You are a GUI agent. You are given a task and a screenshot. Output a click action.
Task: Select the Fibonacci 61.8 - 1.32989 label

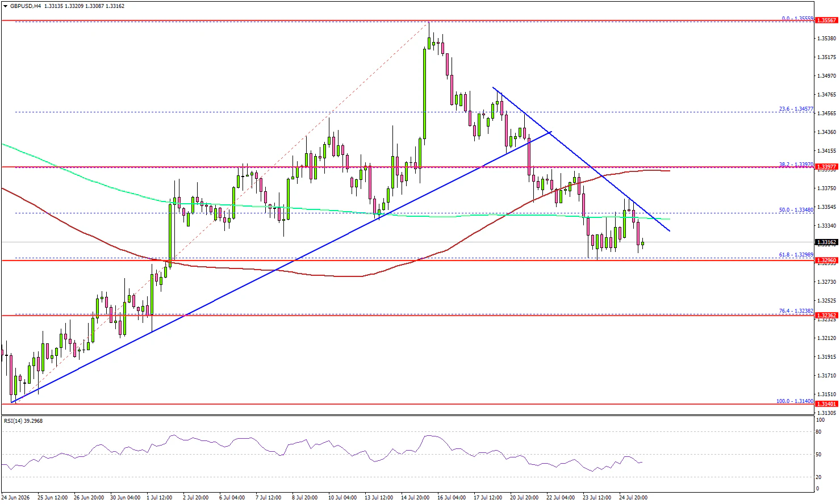click(796, 255)
